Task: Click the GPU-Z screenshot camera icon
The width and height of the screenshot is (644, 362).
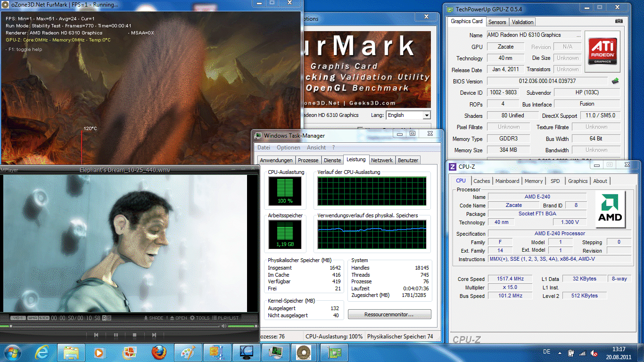Action: click(x=619, y=21)
